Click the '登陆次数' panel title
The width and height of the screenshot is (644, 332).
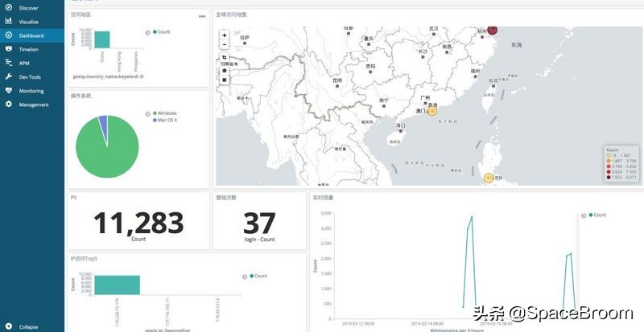coord(226,198)
